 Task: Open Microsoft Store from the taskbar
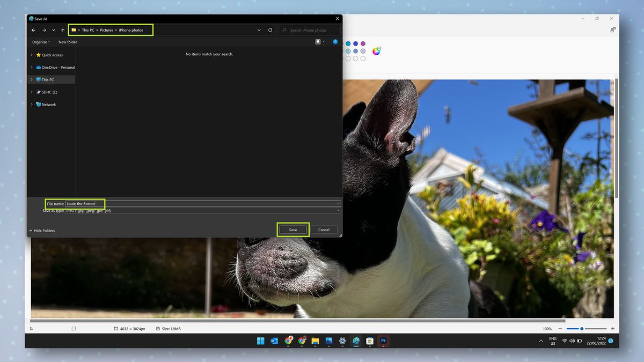[x=370, y=341]
